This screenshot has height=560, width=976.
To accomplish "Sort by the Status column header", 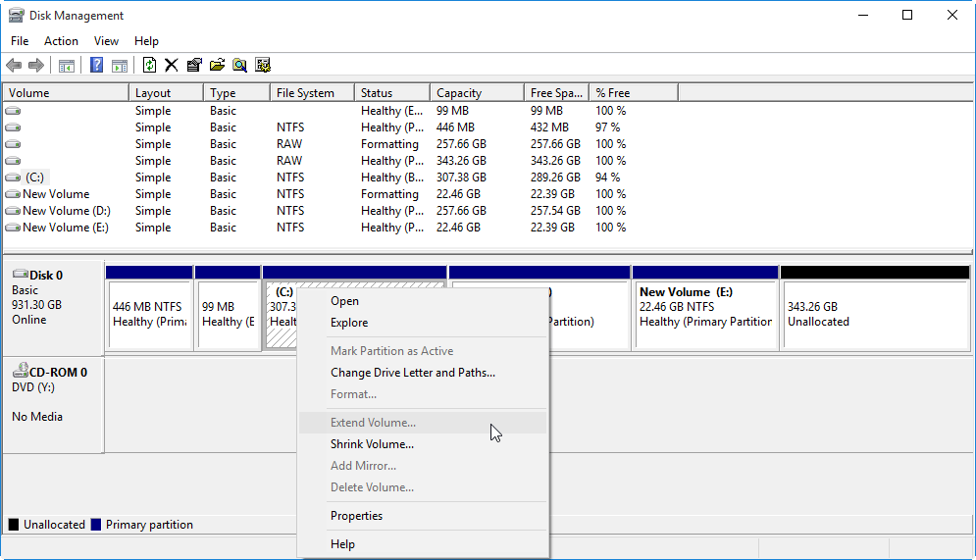I will coord(392,93).
